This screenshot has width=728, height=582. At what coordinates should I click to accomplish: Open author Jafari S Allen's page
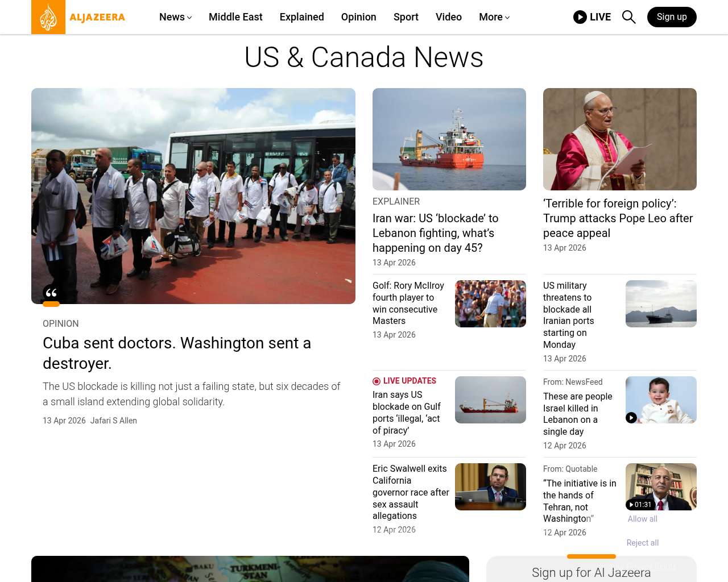point(114,421)
